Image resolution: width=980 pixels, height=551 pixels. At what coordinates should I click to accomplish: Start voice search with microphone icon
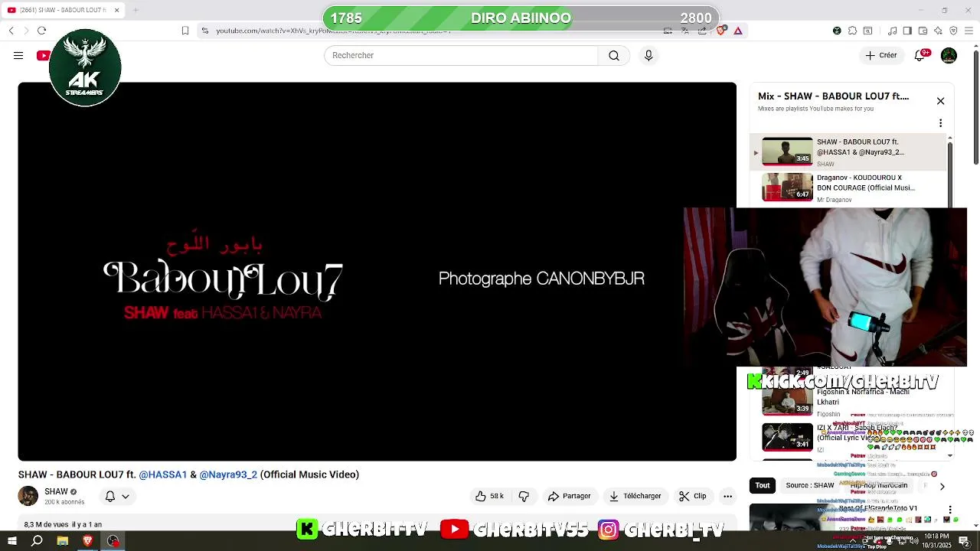pyautogui.click(x=648, y=55)
